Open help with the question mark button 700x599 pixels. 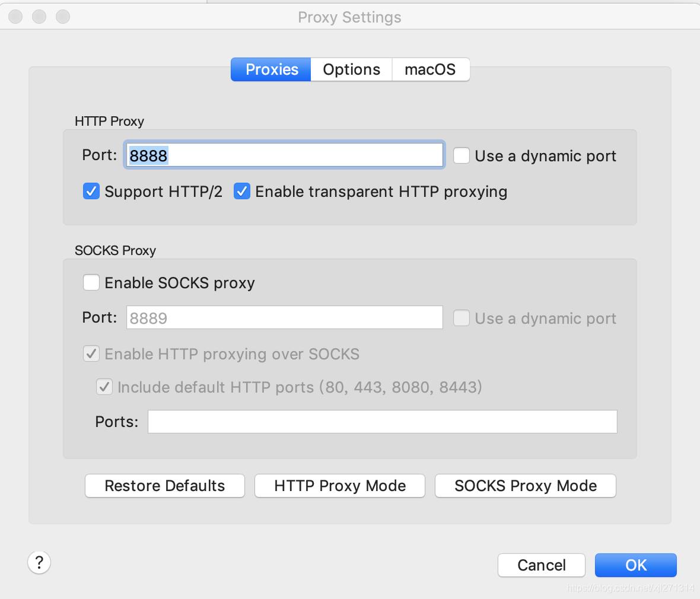coord(39,562)
